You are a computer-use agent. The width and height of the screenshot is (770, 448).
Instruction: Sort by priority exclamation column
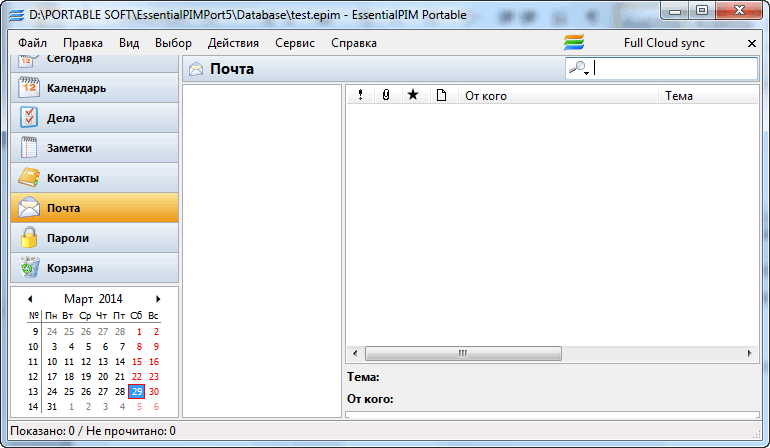360,96
